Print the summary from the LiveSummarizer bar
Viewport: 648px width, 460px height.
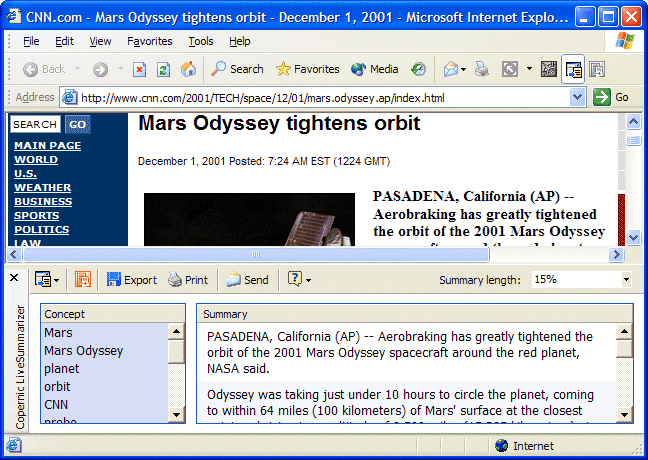pyautogui.click(x=188, y=280)
